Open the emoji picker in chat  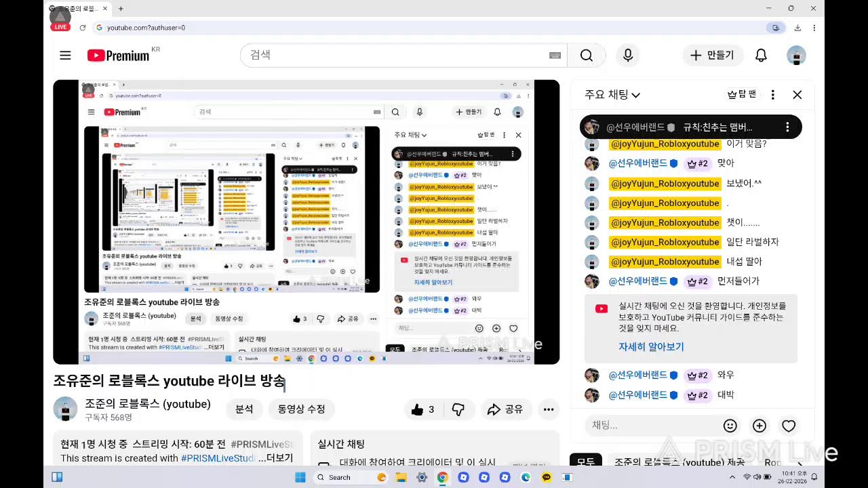(x=730, y=426)
